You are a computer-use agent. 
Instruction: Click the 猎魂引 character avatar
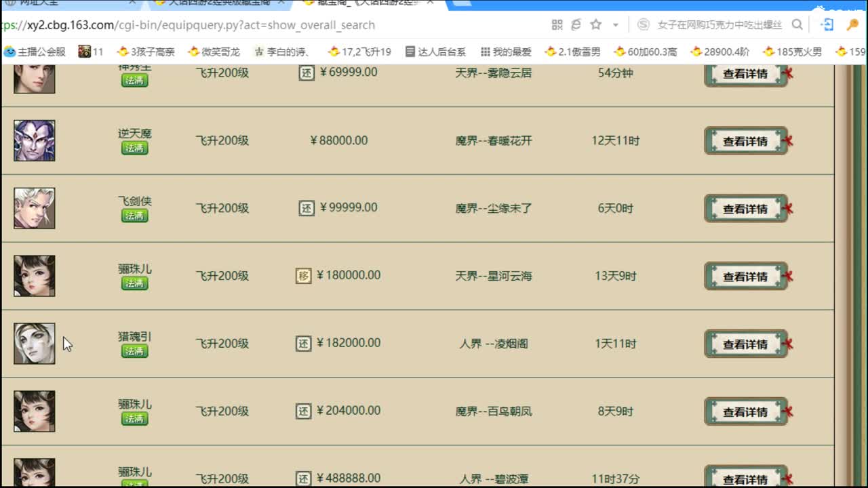(35, 344)
